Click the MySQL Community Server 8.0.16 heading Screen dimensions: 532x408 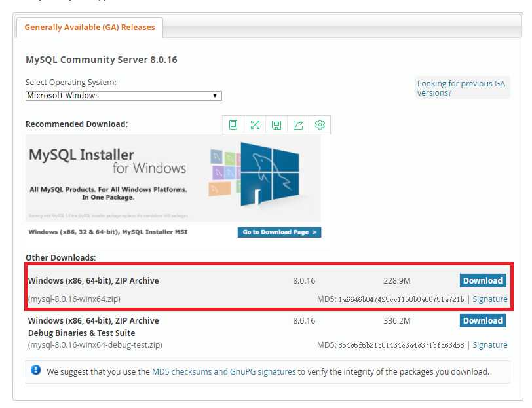click(102, 60)
